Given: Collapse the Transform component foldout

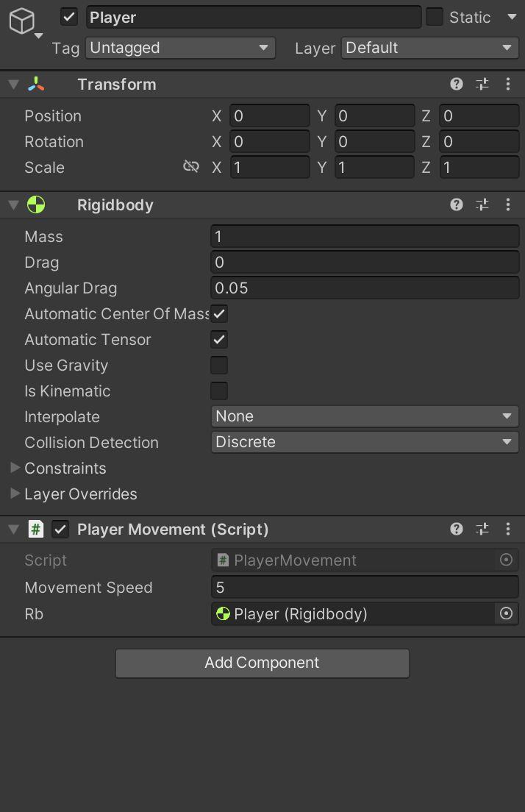Looking at the screenshot, I should point(14,85).
